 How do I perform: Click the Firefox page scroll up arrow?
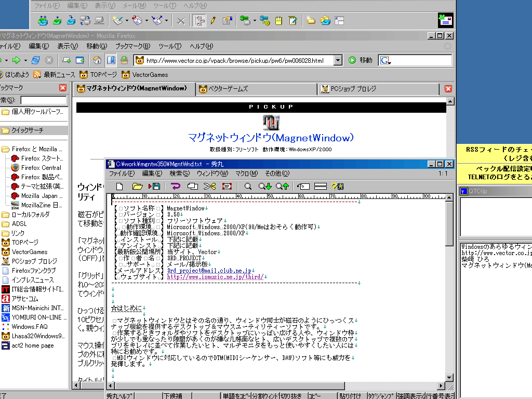[x=450, y=101]
